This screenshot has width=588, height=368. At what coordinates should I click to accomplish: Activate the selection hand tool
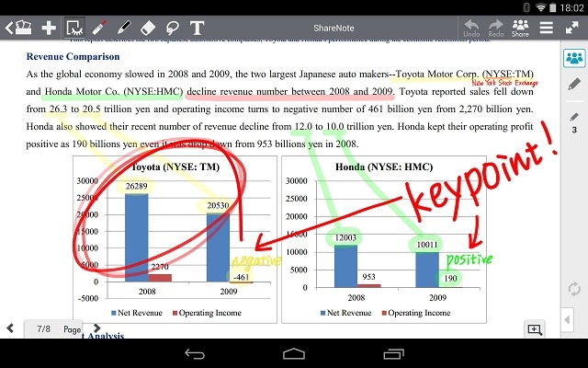(x=74, y=28)
